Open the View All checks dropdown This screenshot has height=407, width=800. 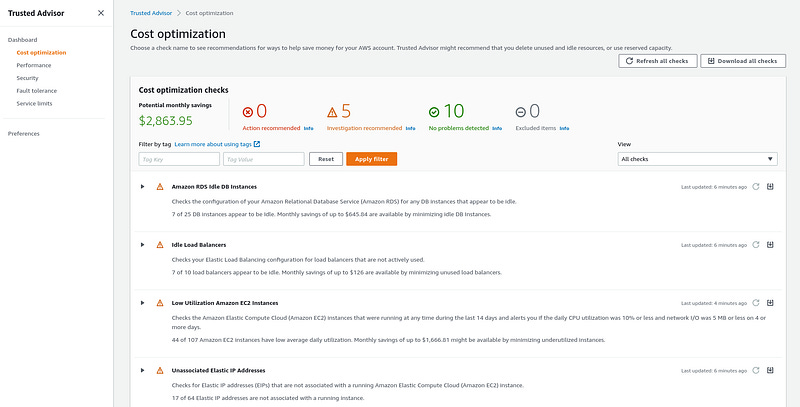tap(697, 159)
